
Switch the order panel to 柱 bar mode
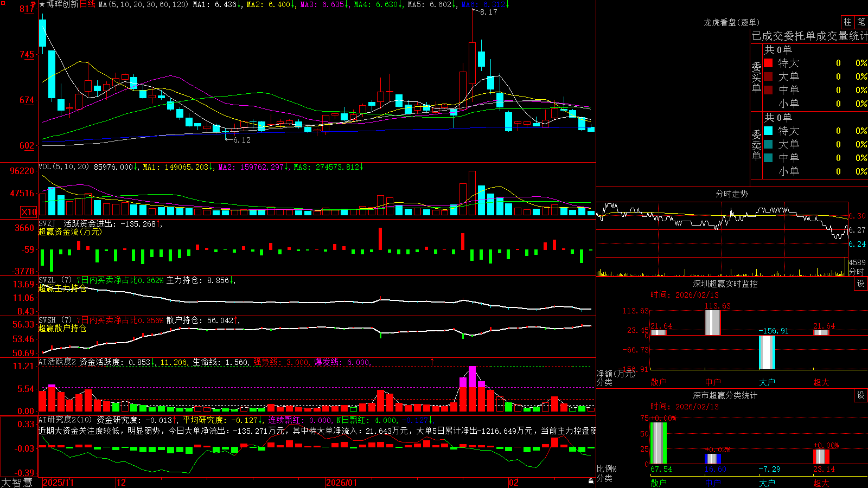[x=847, y=22]
